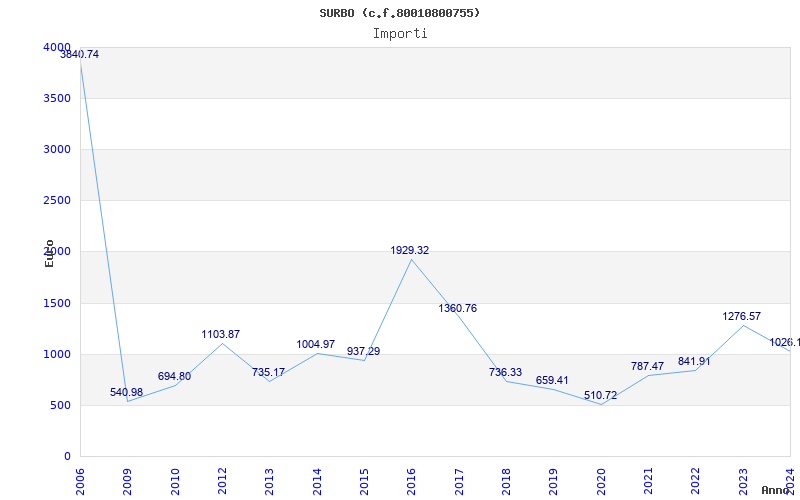The height and width of the screenshot is (500, 800).
Task: Click the 540.98 data label
Action: [127, 393]
